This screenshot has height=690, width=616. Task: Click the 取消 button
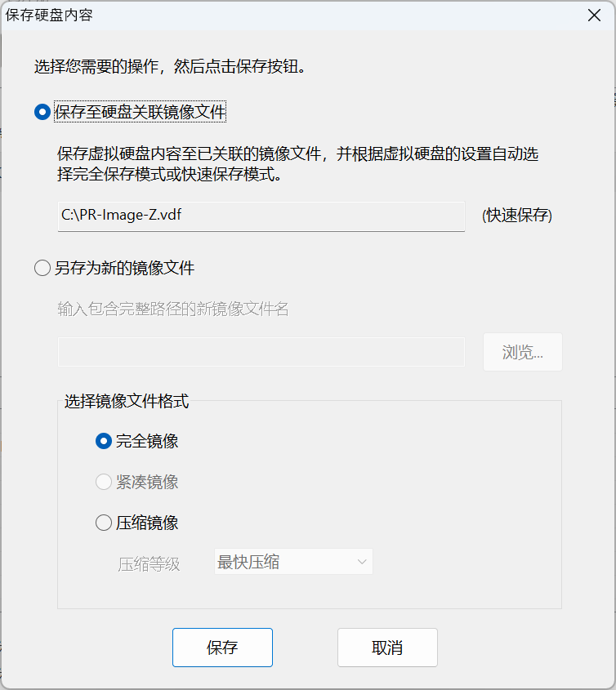(x=387, y=648)
